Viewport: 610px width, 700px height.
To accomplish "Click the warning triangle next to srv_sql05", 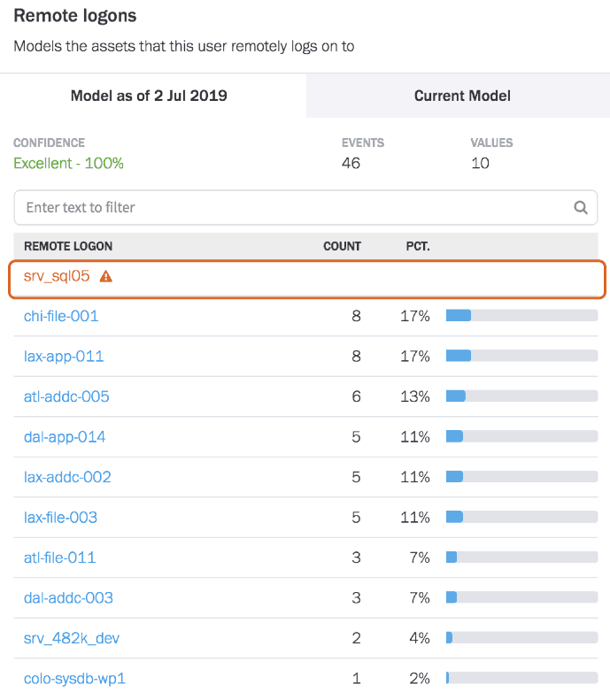I will pos(106,276).
